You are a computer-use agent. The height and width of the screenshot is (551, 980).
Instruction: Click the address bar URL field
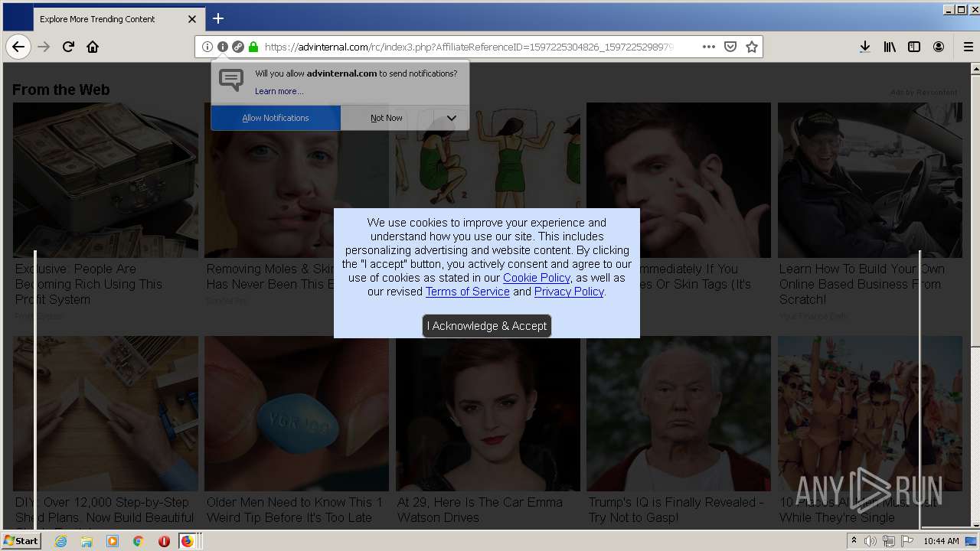[x=469, y=47]
